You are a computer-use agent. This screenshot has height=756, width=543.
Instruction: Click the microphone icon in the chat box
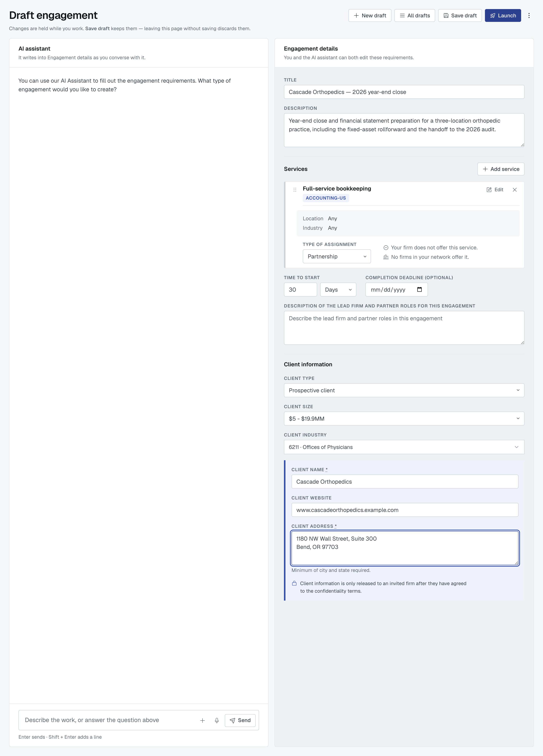click(216, 720)
